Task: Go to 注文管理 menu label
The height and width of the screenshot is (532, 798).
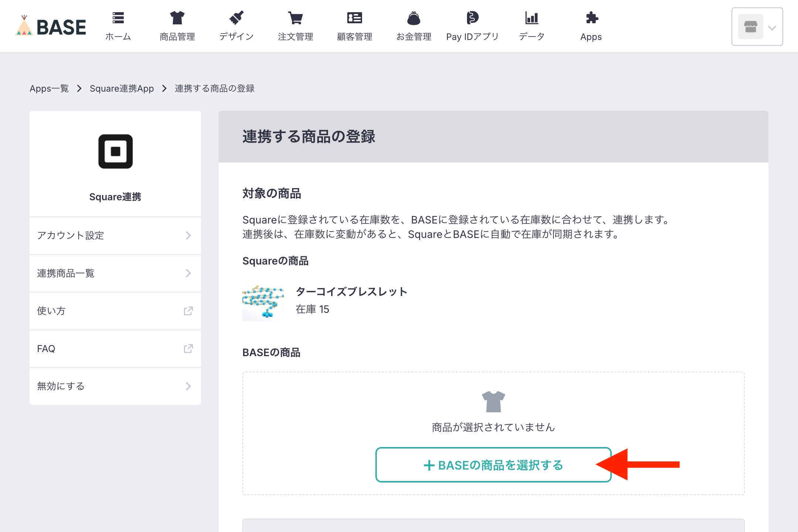Action: click(296, 37)
